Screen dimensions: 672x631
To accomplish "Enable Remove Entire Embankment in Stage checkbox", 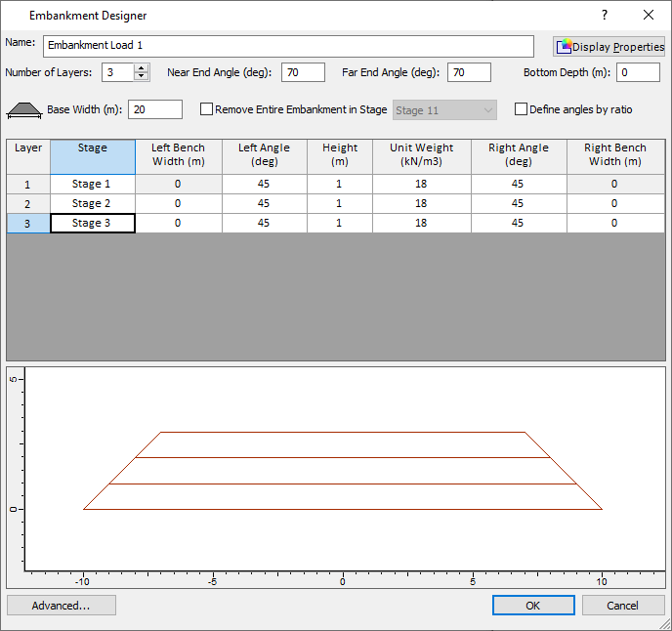I will coord(206,110).
